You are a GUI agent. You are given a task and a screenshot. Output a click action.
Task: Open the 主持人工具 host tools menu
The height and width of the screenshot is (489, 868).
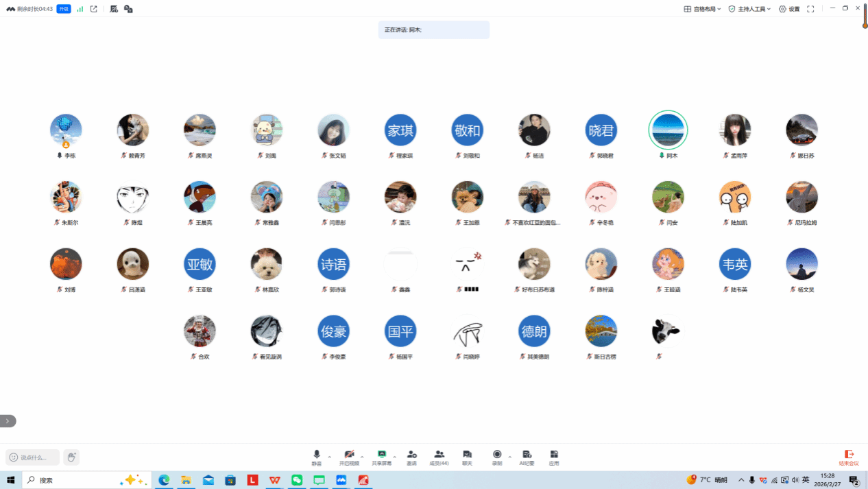[x=749, y=9]
